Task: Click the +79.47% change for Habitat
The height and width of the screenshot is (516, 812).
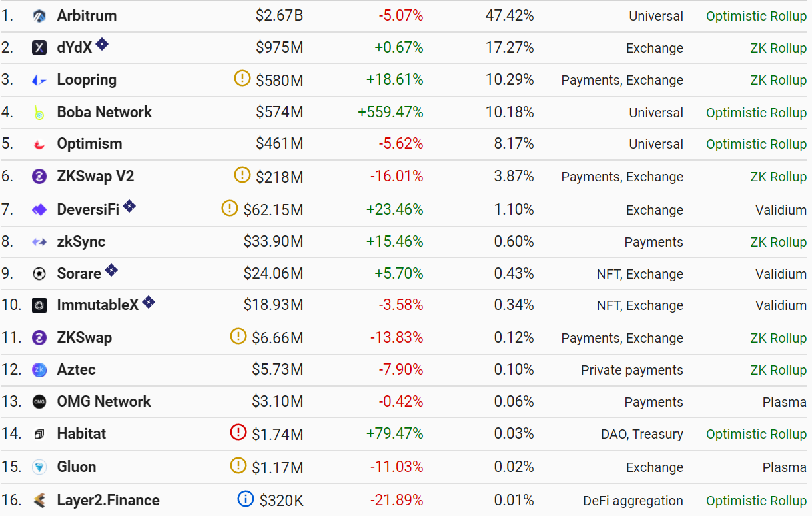Action: click(395, 433)
